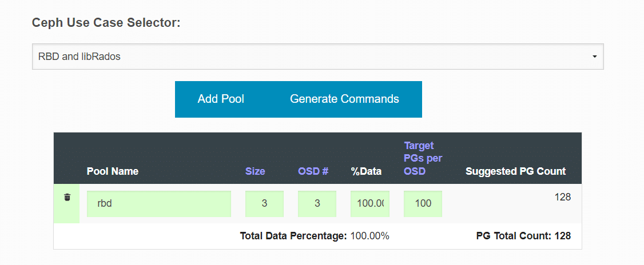Click the Add Pool button
The width and height of the screenshot is (644, 265).
(x=221, y=99)
